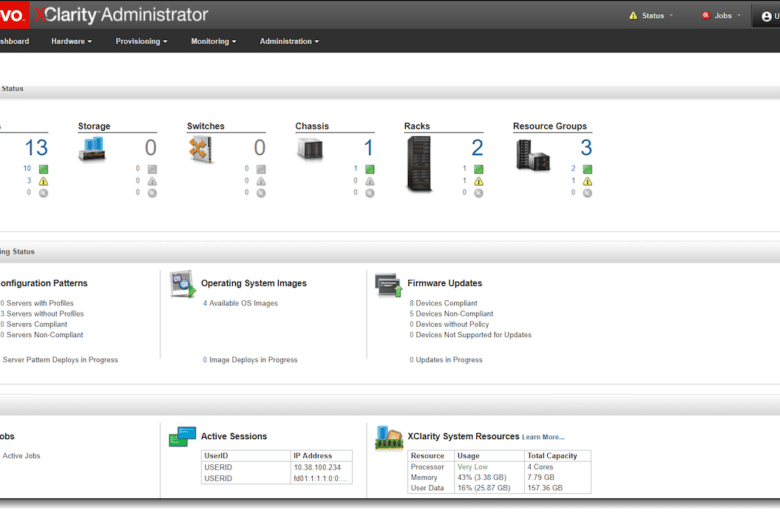Click critical icon under Resource Groups
The image size is (780, 516).
click(587, 193)
